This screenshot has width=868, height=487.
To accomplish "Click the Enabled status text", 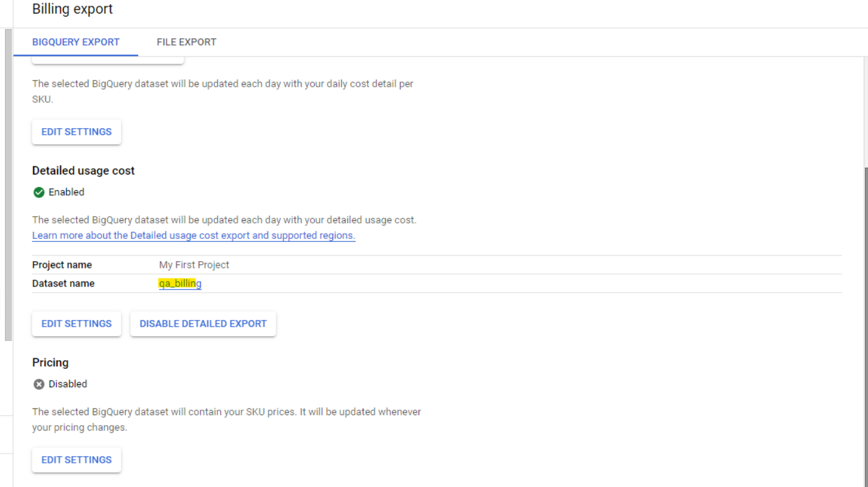I will point(66,192).
